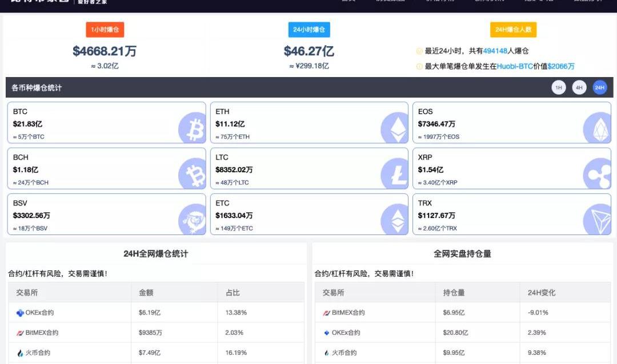The image size is (617, 364).
Task: Click the 占比 column header
Action: coord(233,293)
